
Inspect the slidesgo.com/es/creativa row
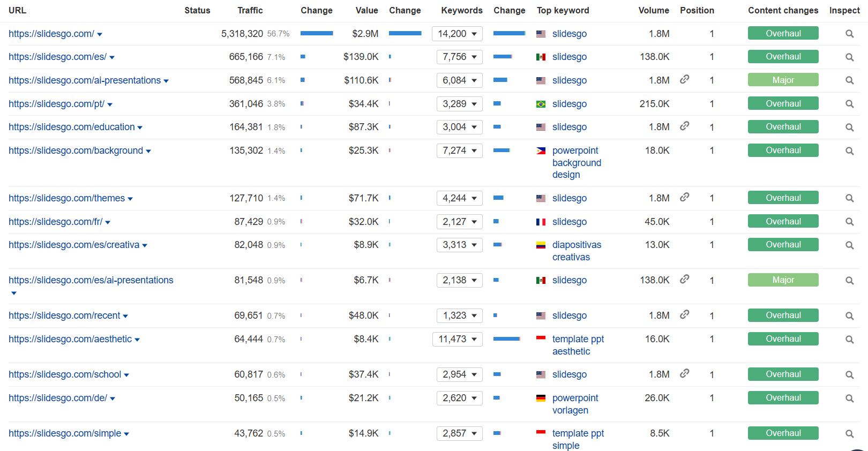[x=849, y=245]
